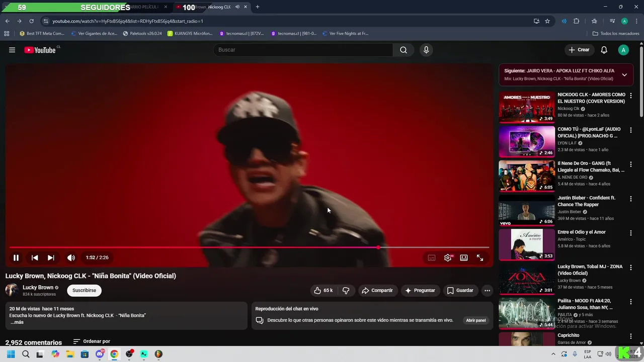Screen dimensions: 644x362
Task: Open the browser extensions puzzle icon
Action: point(577,21)
